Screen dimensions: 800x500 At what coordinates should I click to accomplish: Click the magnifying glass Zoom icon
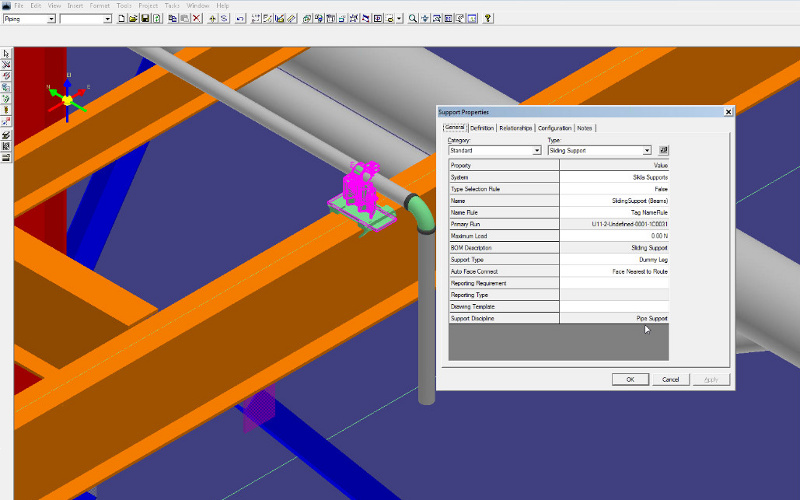click(413, 18)
